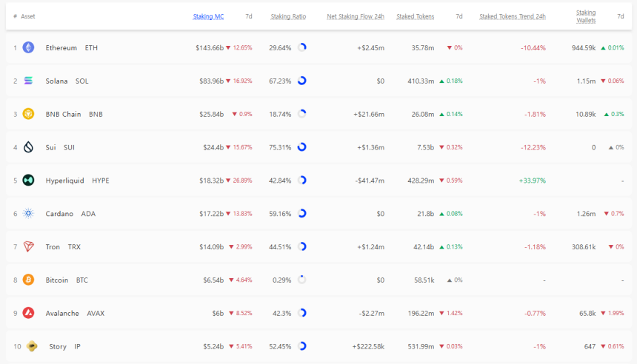
Task: Click the BNB Chain logo icon
Action: click(x=28, y=114)
